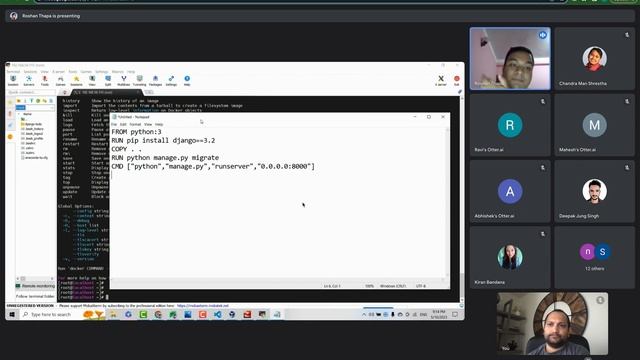Open the View toolbar icon
Image resolution: width=640 pixels, height=360 pixels.
point(92,80)
